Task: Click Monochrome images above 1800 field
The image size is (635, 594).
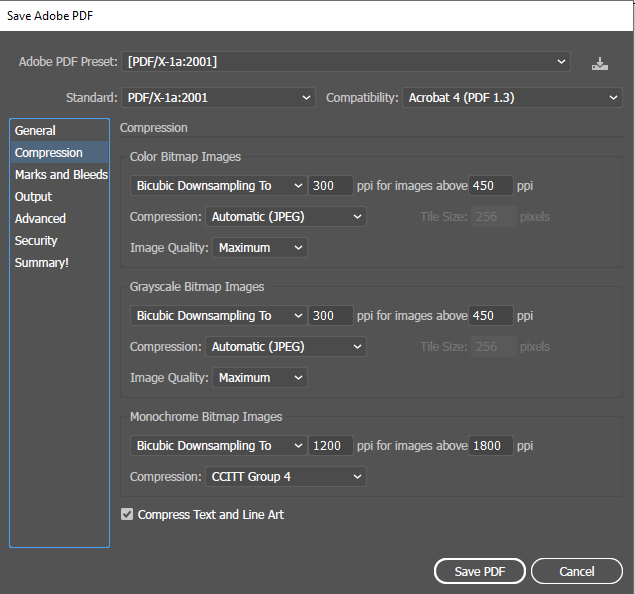Action: click(491, 446)
